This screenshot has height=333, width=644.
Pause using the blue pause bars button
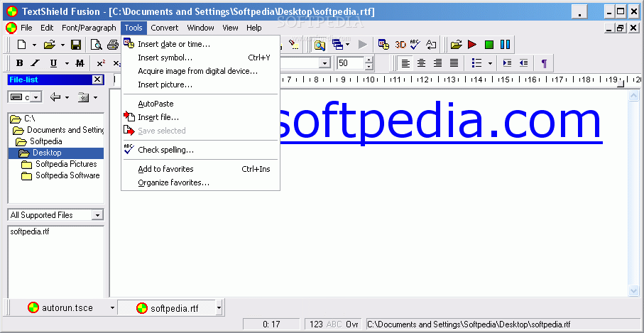(x=505, y=44)
